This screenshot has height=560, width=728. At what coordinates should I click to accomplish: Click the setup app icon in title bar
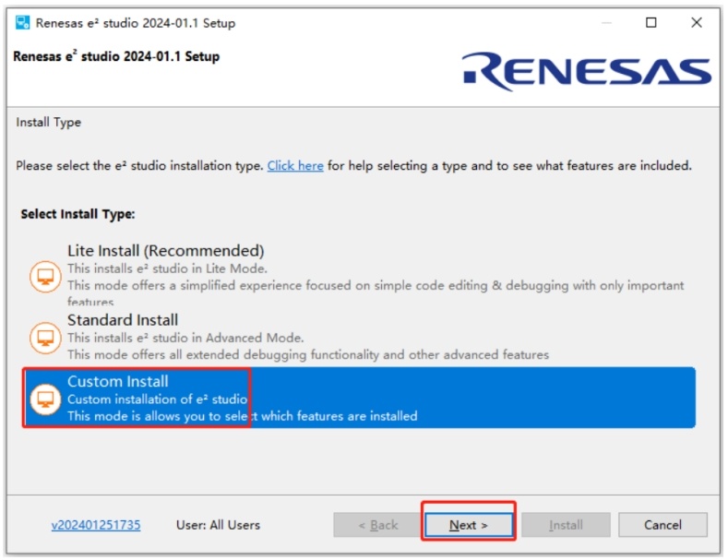22,23
